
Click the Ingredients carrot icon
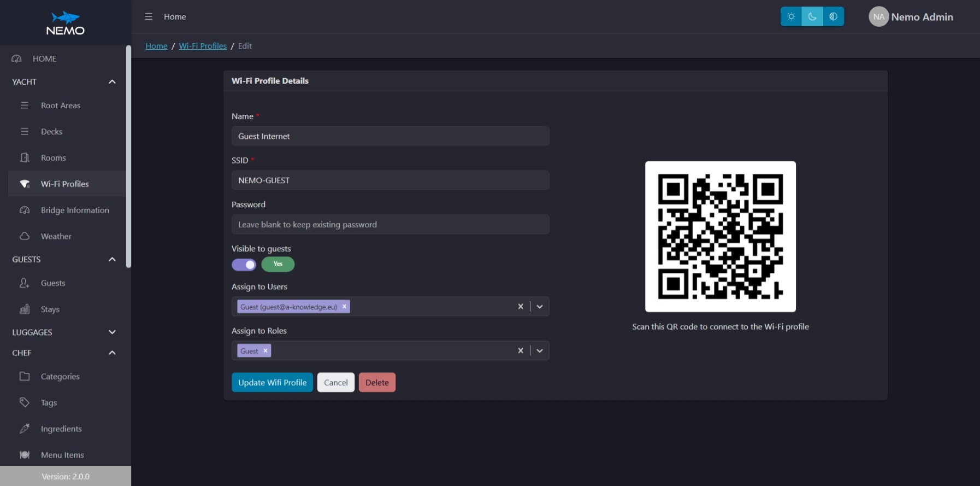point(25,429)
